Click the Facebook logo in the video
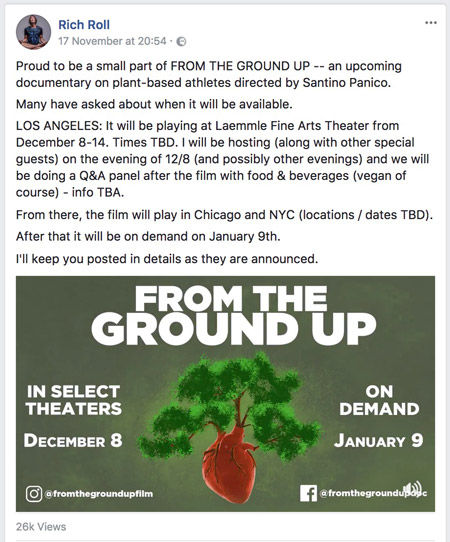The width and height of the screenshot is (450, 542). [308, 493]
